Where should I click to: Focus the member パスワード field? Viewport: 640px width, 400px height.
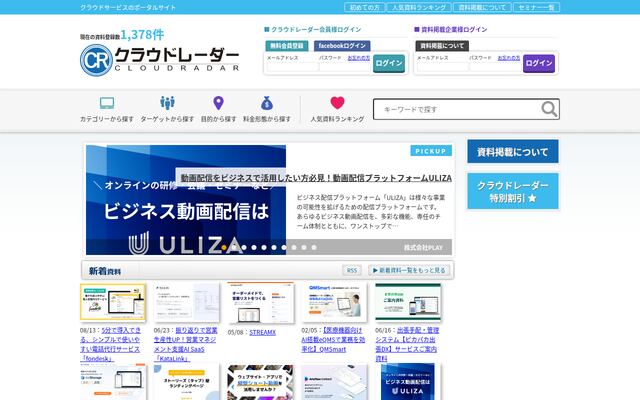point(345,67)
